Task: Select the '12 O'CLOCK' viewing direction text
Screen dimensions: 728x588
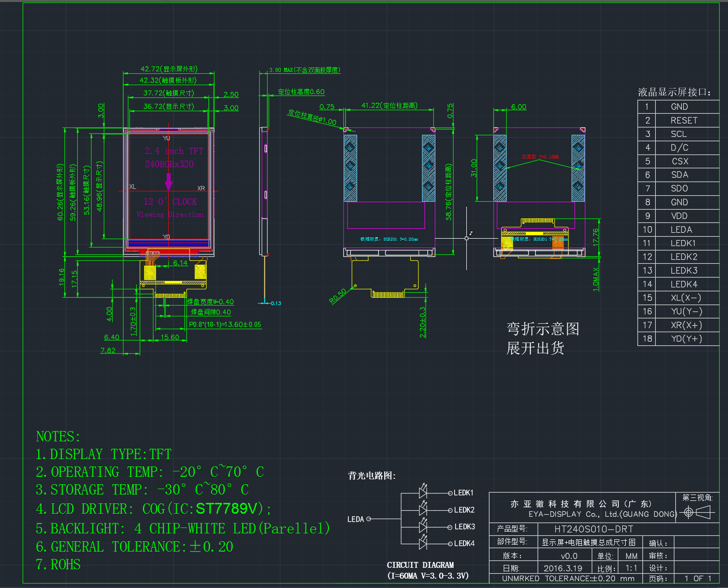Action: [170, 202]
